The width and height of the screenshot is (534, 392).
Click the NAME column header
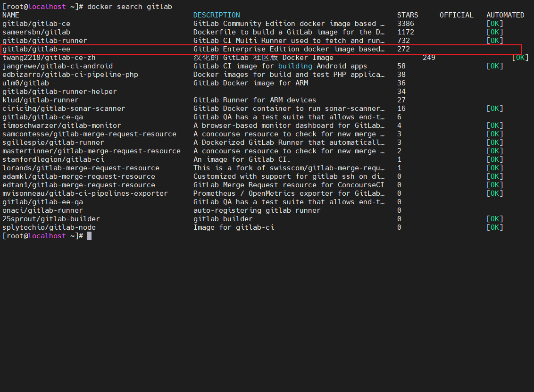coord(11,15)
